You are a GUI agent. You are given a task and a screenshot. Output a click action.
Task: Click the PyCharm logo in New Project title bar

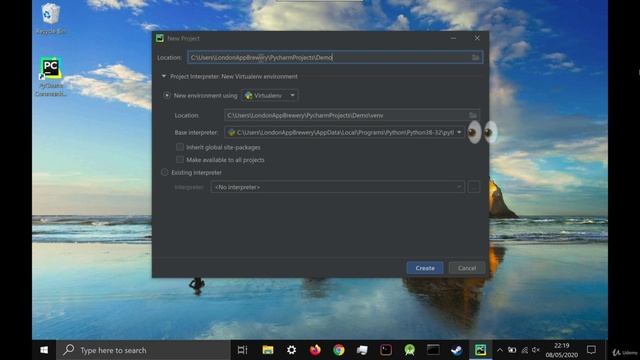[x=160, y=38]
